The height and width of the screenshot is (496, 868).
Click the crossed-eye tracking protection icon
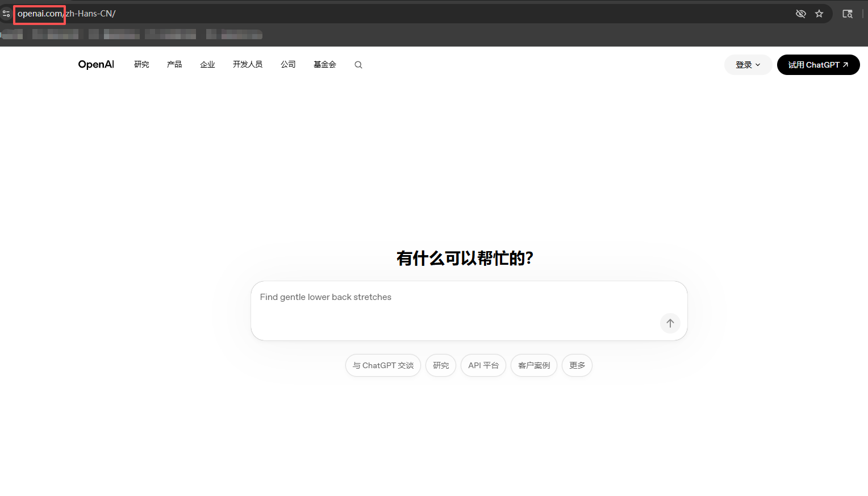[801, 14]
